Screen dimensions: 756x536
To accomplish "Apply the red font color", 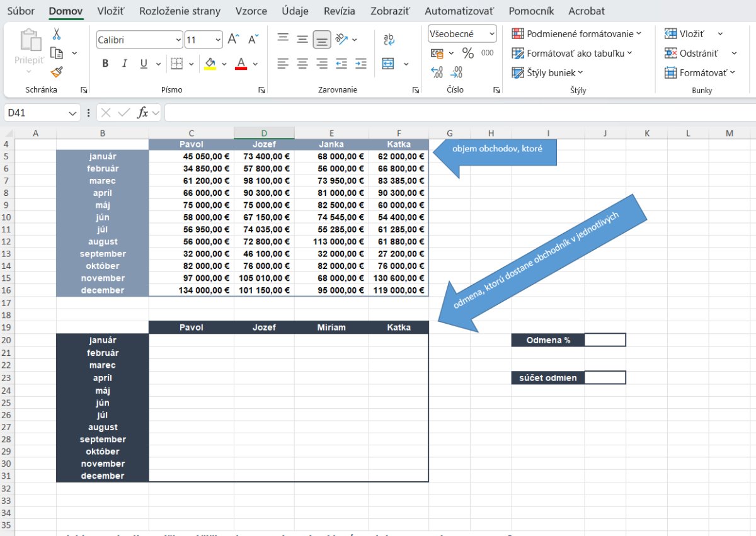I will [x=241, y=64].
